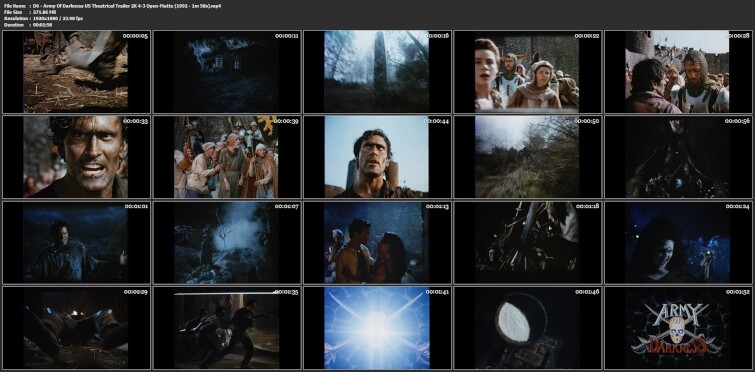Click the villagers frame at 00:00:39
The image size is (755, 372).
[227, 157]
